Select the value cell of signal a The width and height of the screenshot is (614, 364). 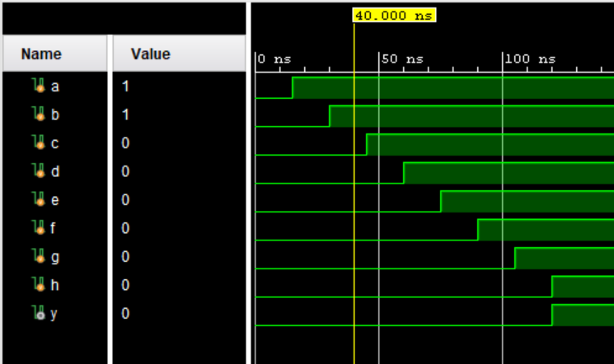coord(126,86)
